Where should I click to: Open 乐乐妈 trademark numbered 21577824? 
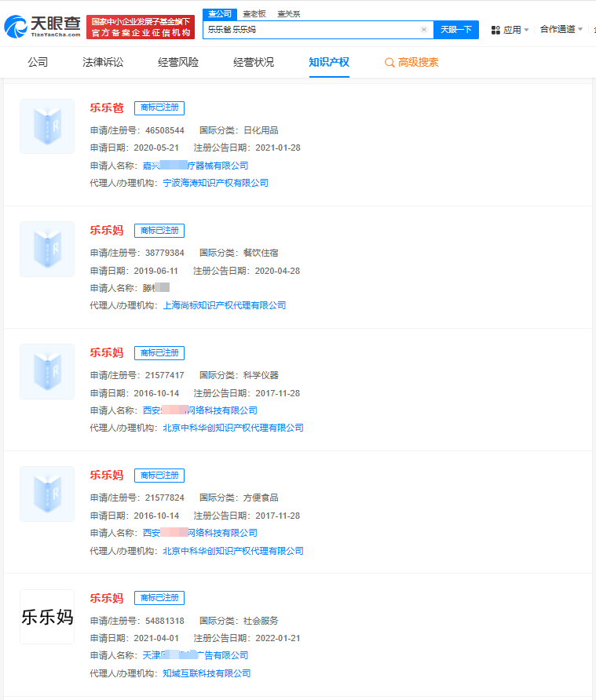pos(107,475)
